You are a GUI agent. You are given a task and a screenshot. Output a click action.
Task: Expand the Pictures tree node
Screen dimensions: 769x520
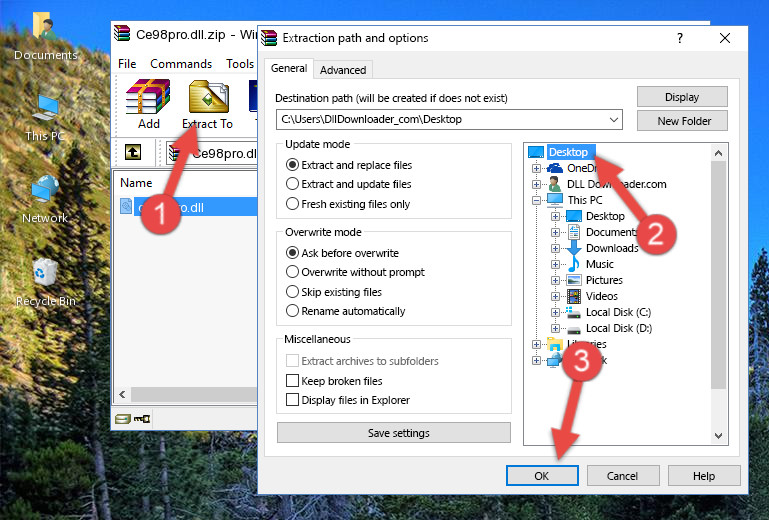tap(555, 281)
